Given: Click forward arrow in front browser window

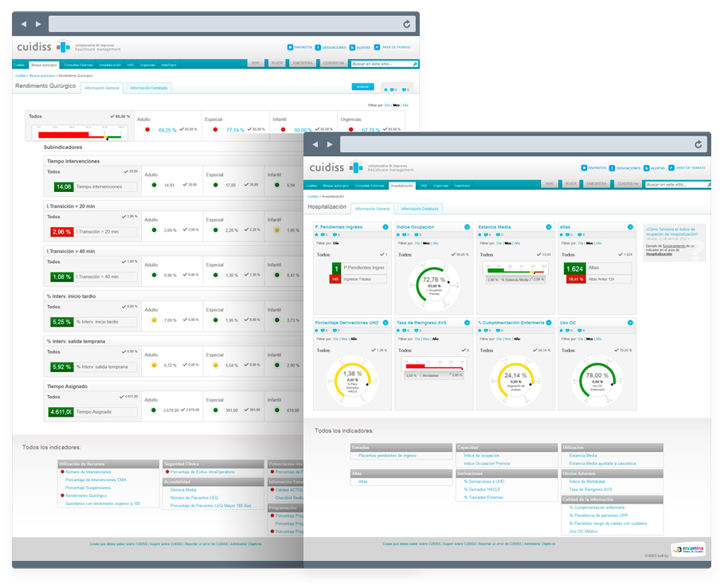Looking at the screenshot, I should coord(330,144).
